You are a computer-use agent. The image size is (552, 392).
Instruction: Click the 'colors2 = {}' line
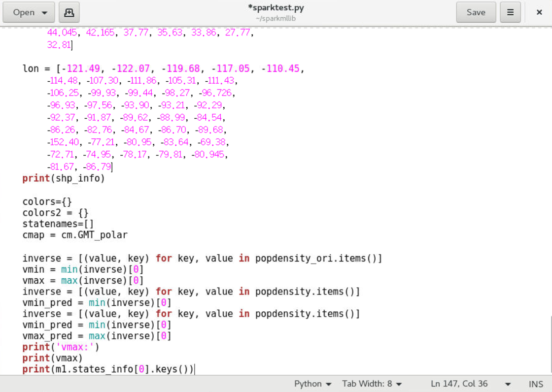(x=55, y=213)
